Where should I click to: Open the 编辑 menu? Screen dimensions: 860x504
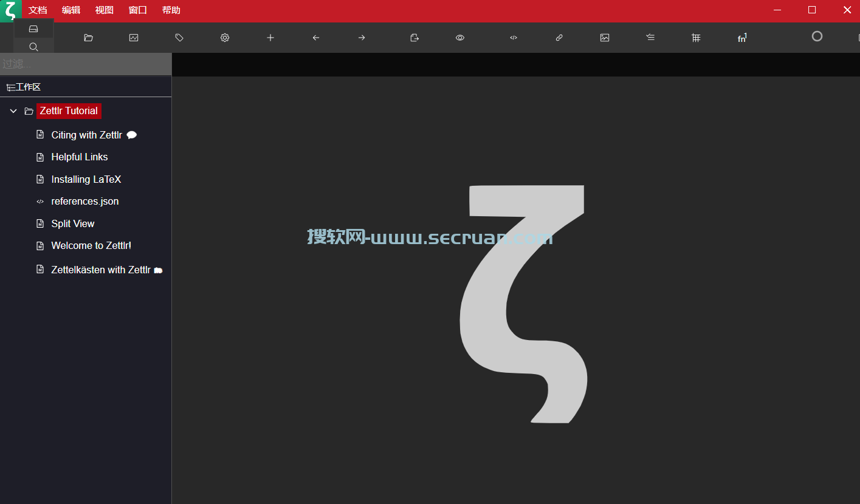71,10
